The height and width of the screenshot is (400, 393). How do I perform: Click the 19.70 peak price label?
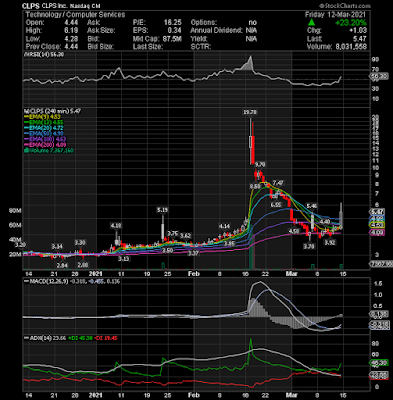coord(250,112)
